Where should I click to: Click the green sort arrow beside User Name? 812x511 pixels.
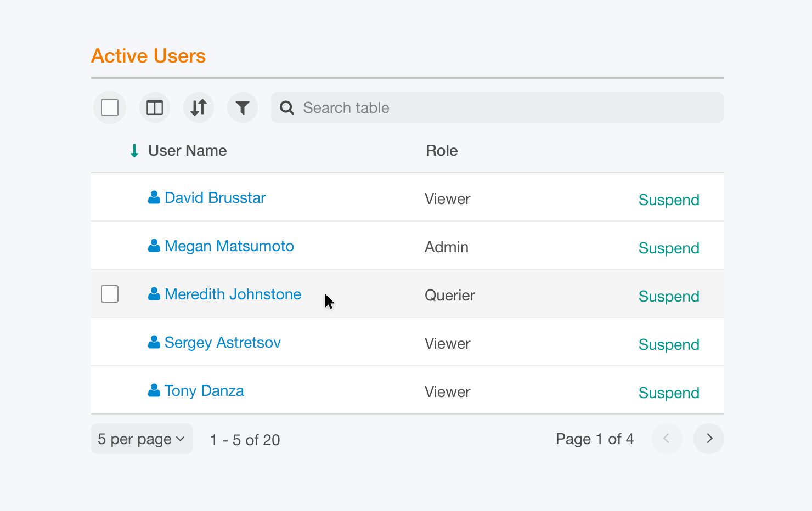pyautogui.click(x=134, y=151)
